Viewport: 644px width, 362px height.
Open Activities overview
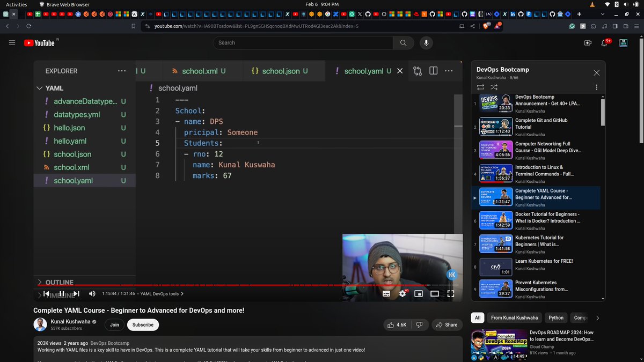pos(17,4)
